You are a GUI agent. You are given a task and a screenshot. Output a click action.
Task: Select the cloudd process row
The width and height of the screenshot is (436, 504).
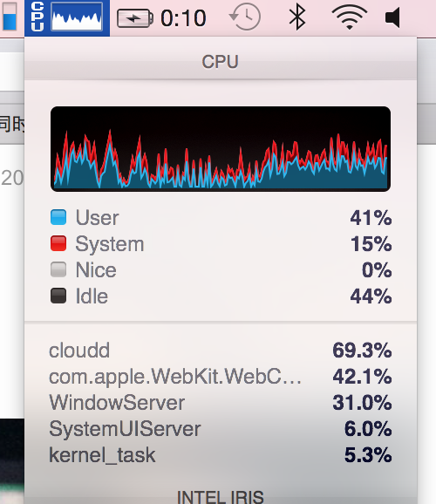click(221, 350)
